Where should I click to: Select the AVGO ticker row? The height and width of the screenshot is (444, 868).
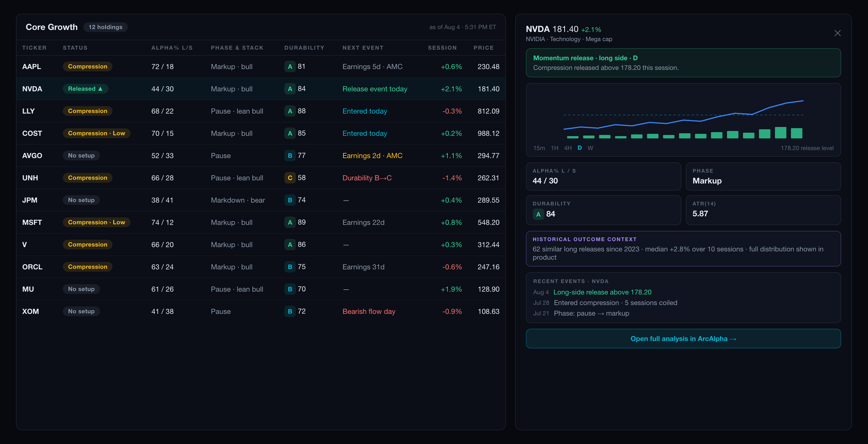pyautogui.click(x=261, y=155)
